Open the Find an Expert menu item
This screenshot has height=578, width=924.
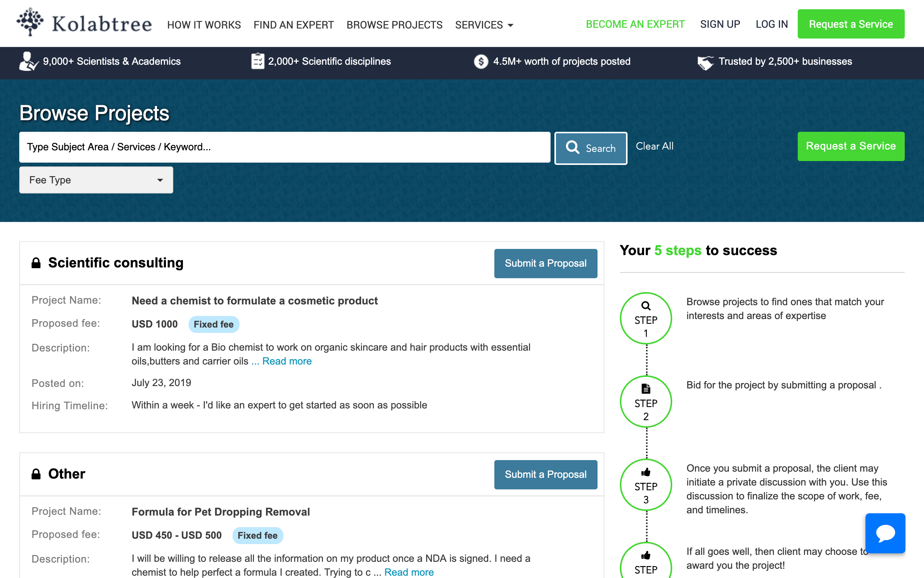(x=293, y=25)
